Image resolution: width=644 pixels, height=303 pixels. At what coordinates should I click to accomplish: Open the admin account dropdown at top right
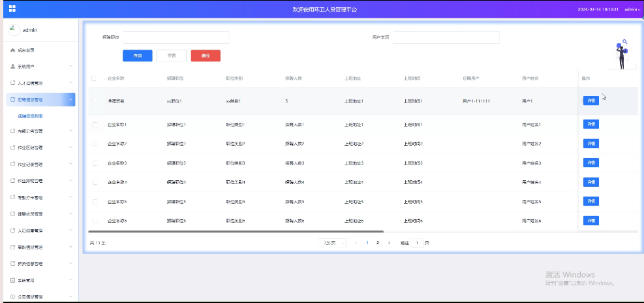tap(632, 9)
